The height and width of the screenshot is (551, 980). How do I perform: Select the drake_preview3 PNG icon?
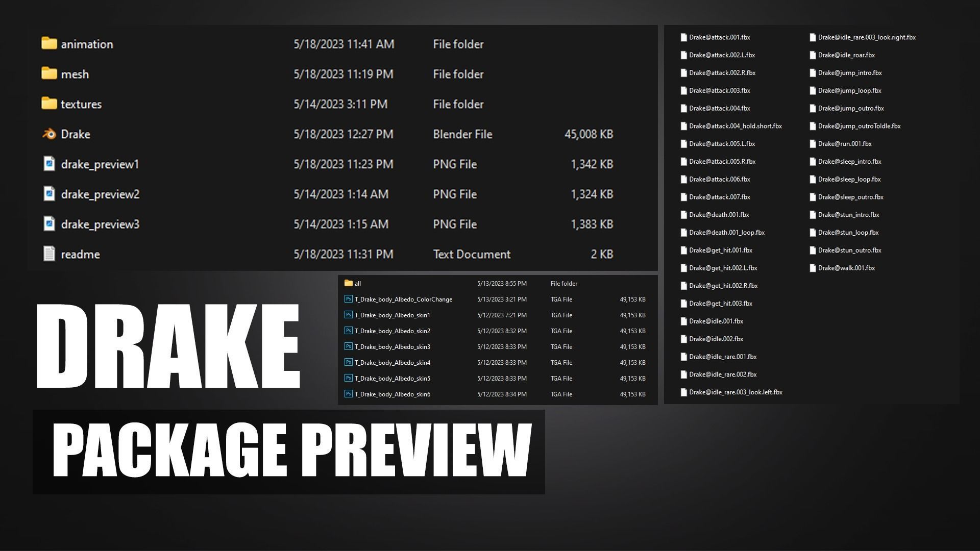tap(49, 223)
